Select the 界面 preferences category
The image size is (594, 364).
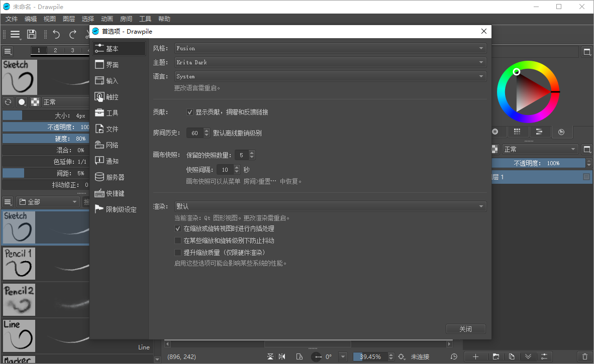pos(119,65)
